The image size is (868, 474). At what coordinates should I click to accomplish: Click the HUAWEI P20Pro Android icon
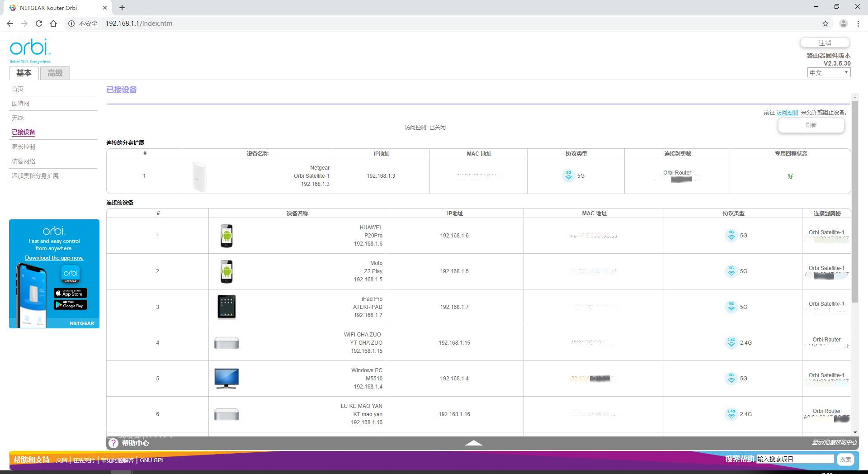(x=226, y=236)
